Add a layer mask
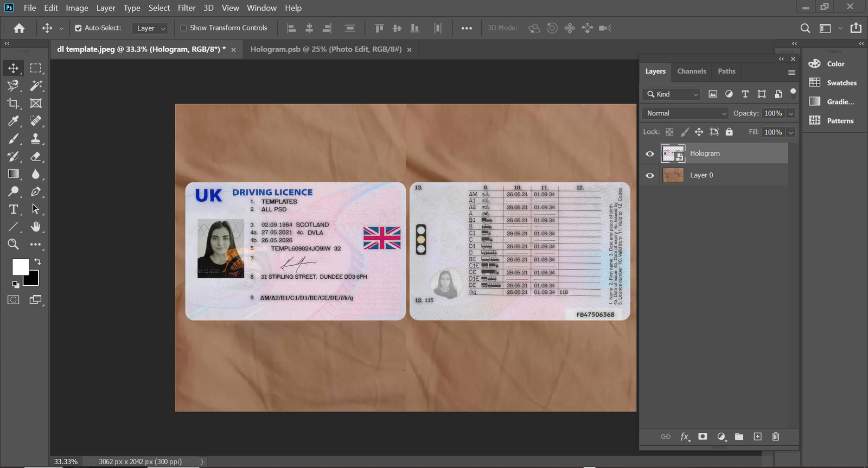 [703, 437]
